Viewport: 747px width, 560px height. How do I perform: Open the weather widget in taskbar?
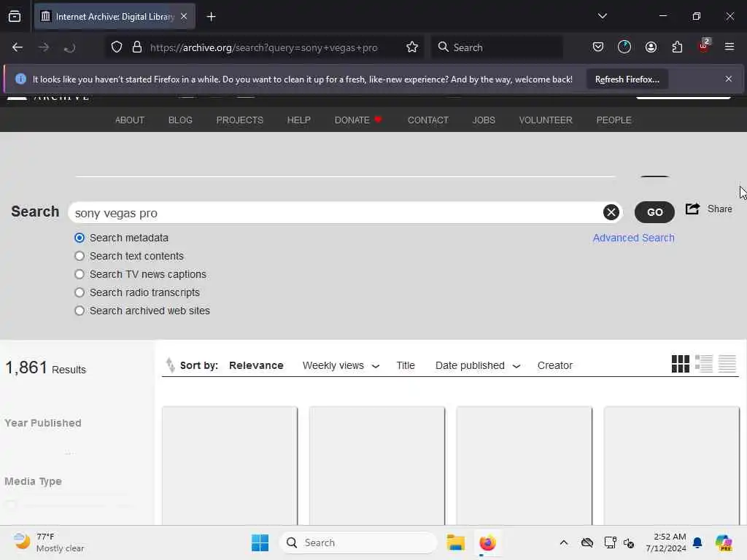coord(49,542)
